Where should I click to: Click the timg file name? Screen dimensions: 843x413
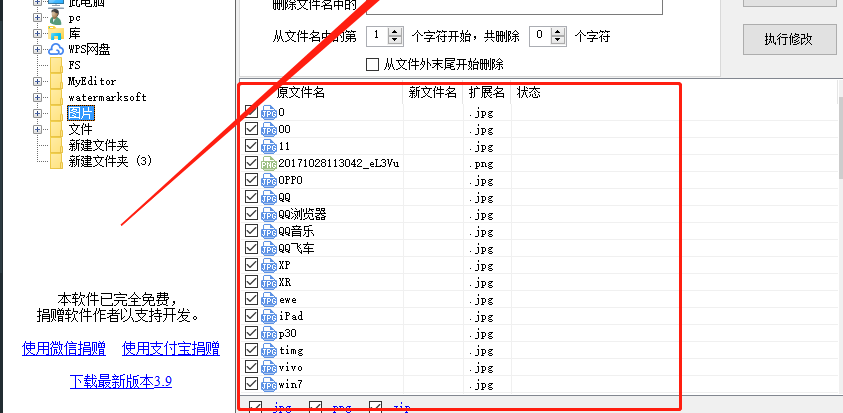[291, 351]
